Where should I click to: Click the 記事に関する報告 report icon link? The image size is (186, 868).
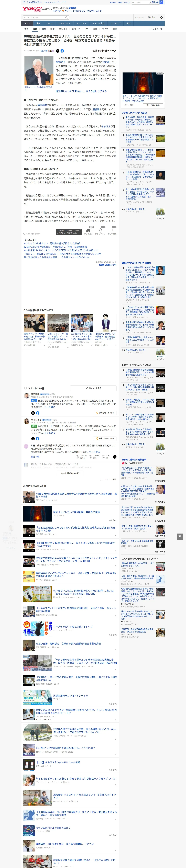click(31, 233)
